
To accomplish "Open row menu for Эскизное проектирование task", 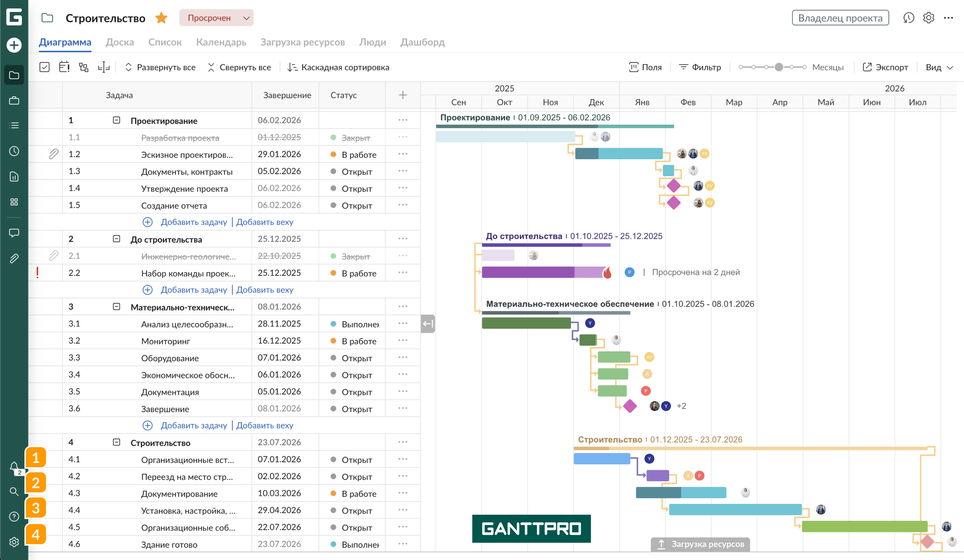I will point(403,154).
